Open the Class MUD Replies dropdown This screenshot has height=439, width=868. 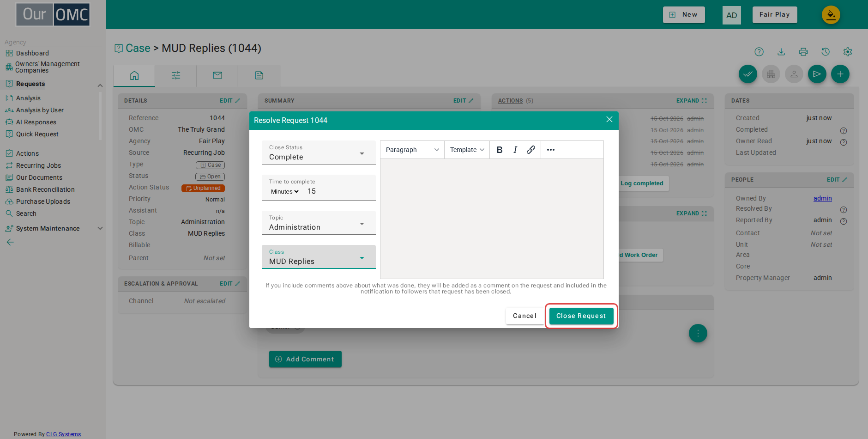(x=319, y=257)
